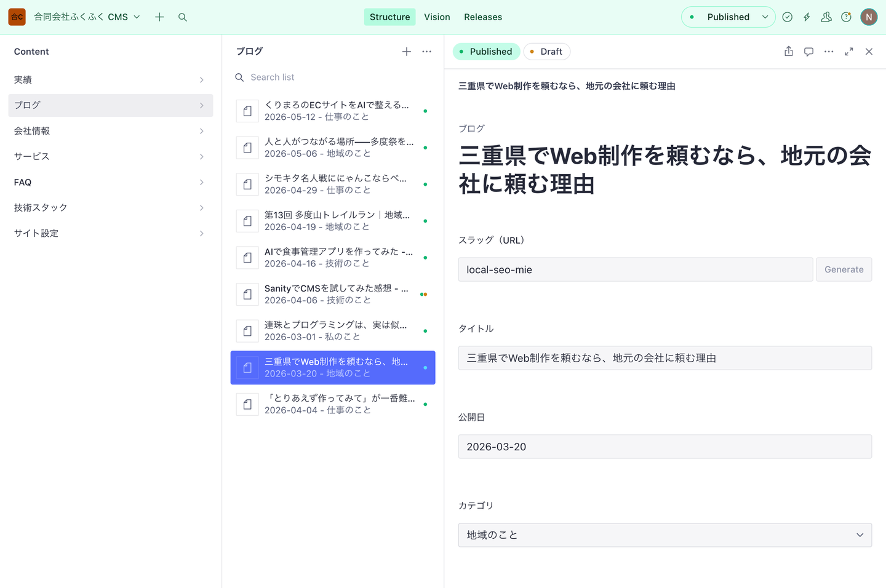The height and width of the screenshot is (588, 886).
Task: Open 実績 in Content list
Action: click(x=111, y=80)
